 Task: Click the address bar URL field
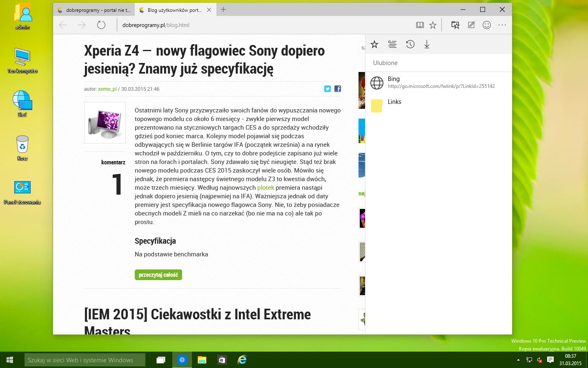[265, 25]
